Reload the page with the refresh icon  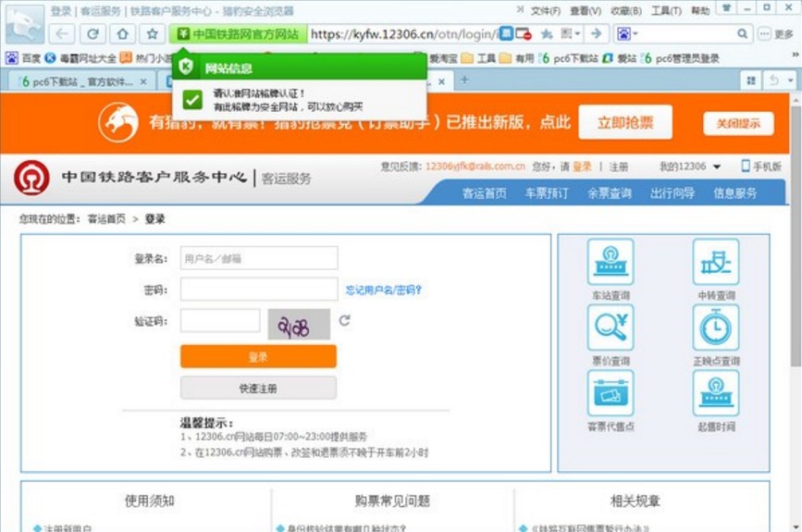[93, 34]
